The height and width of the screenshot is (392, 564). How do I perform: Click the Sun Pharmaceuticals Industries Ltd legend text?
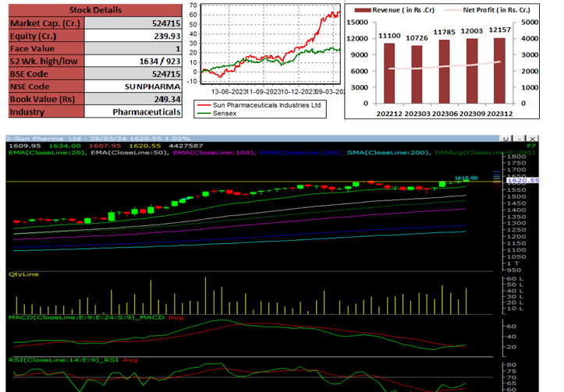(x=267, y=105)
